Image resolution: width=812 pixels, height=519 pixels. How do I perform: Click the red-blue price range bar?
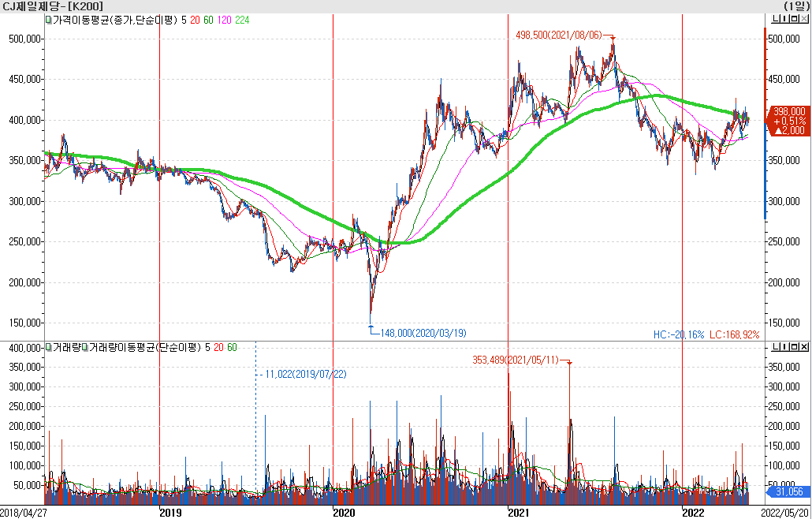coord(765,123)
